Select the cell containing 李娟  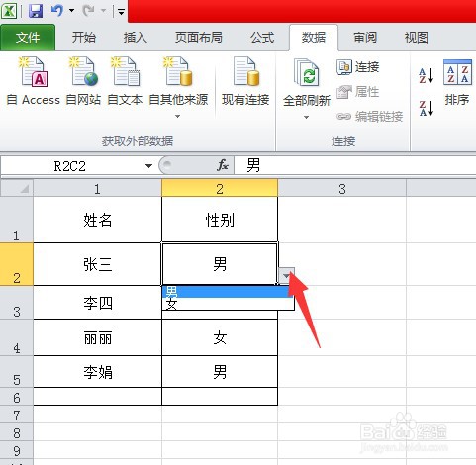[x=98, y=371]
